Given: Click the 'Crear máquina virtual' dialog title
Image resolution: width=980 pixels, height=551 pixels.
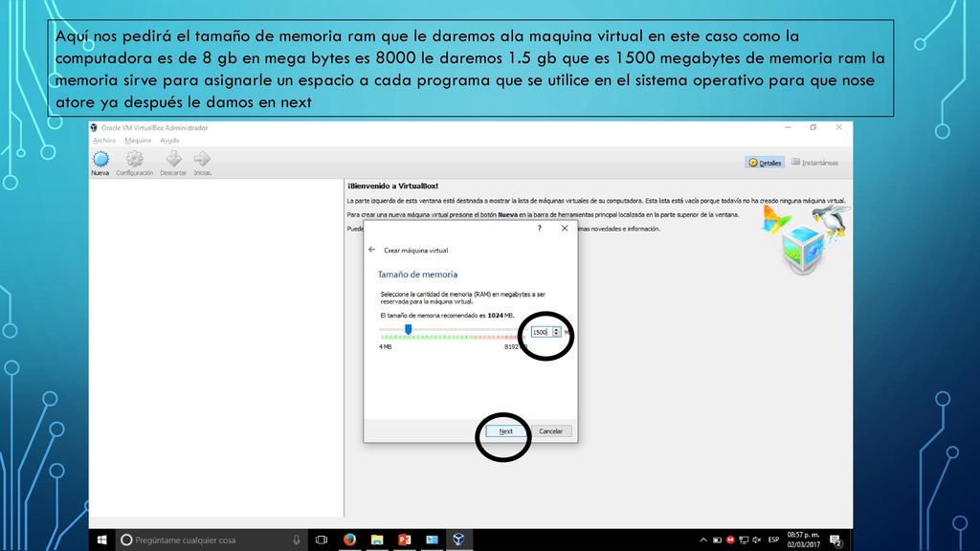Looking at the screenshot, I should point(415,251).
